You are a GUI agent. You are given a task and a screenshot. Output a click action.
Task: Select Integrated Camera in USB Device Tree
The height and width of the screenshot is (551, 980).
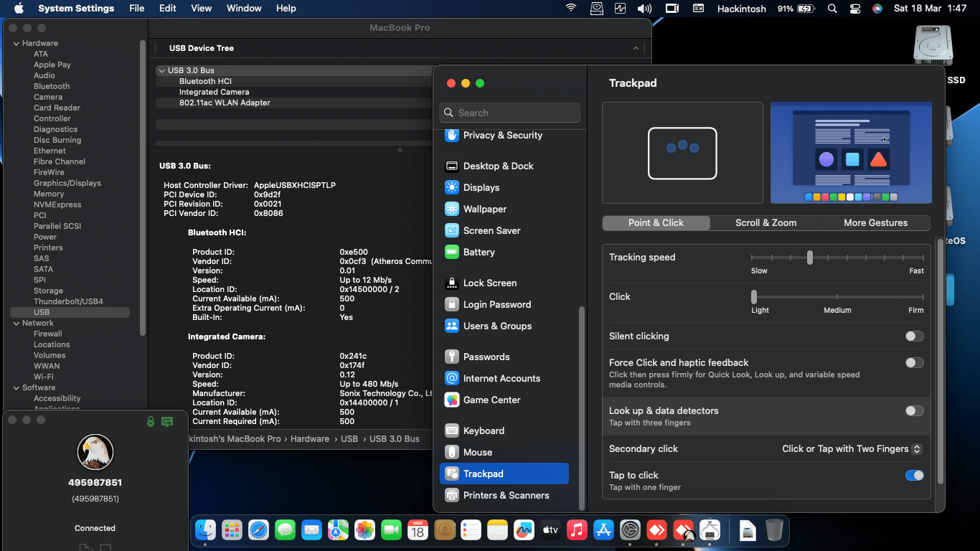click(215, 92)
